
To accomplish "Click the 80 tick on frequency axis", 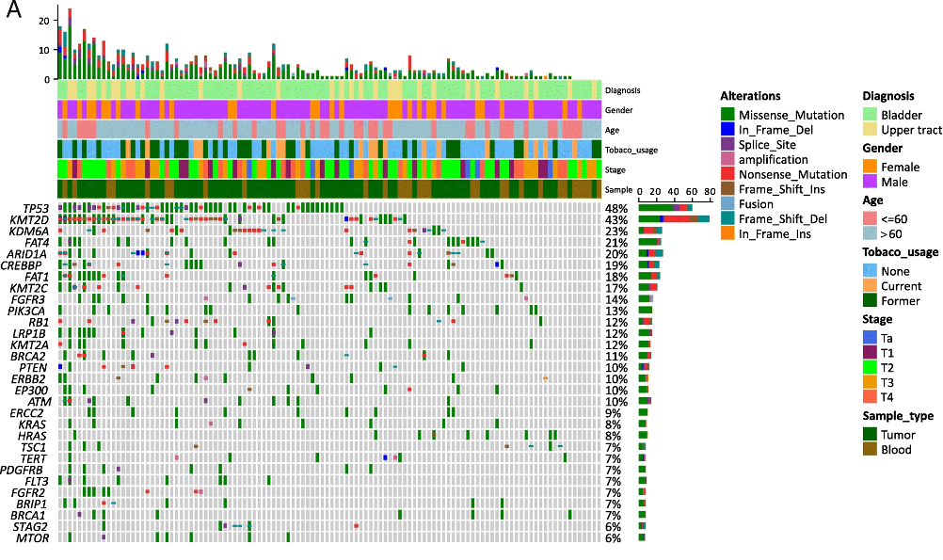I will [x=710, y=192].
